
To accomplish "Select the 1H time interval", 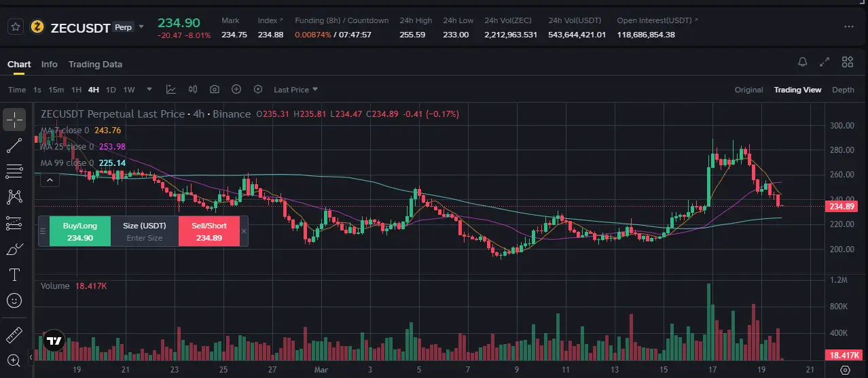I will pos(76,90).
